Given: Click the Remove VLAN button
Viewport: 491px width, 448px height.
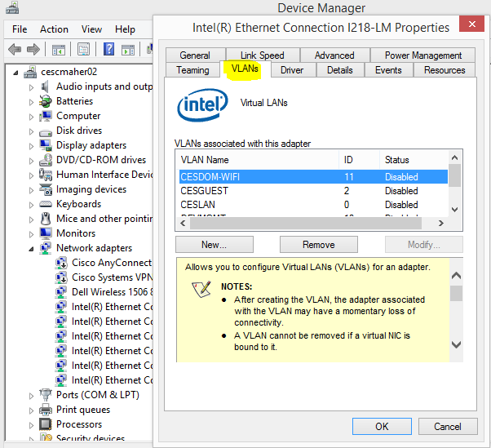Looking at the screenshot, I should [318, 244].
